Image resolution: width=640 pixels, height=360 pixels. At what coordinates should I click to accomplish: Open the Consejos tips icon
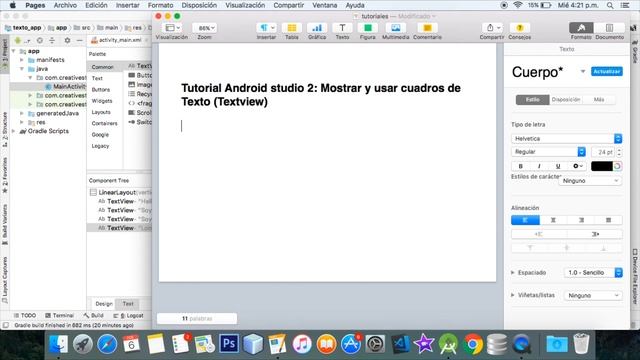click(520, 28)
